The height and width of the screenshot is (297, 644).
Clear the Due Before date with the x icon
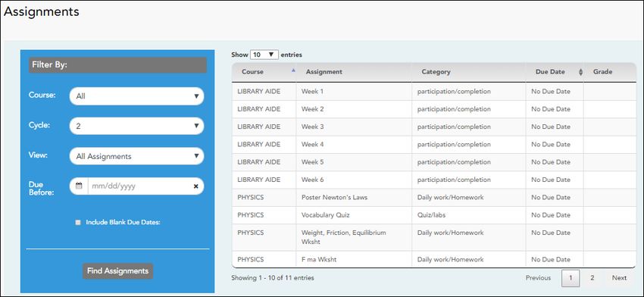point(196,186)
